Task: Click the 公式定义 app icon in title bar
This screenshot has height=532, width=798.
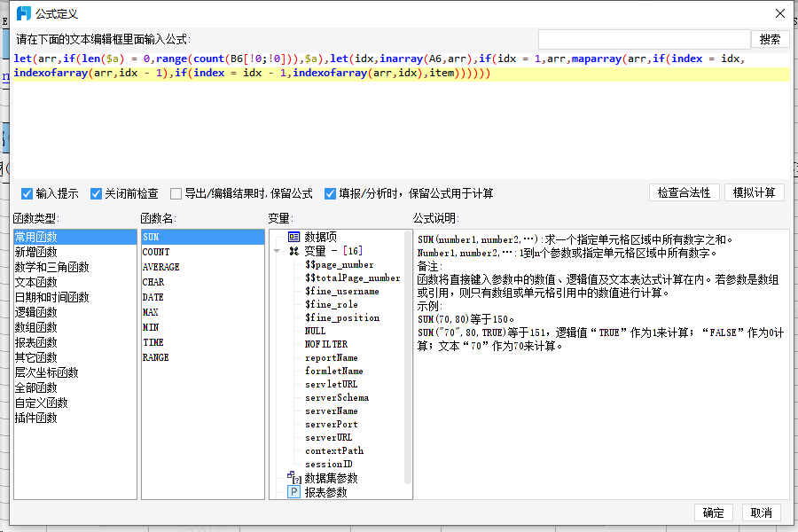Action: click(x=25, y=13)
